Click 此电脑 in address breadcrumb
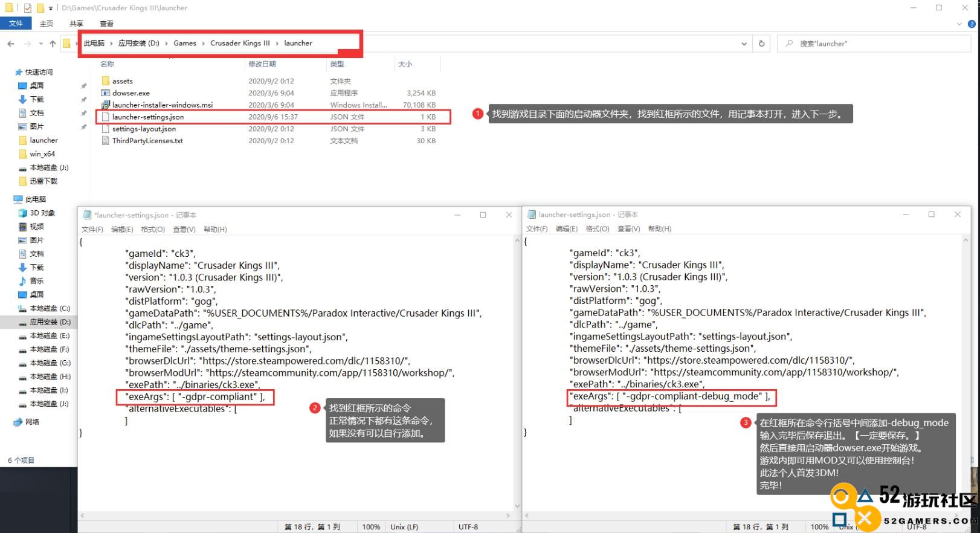This screenshot has width=980, height=533. (94, 43)
